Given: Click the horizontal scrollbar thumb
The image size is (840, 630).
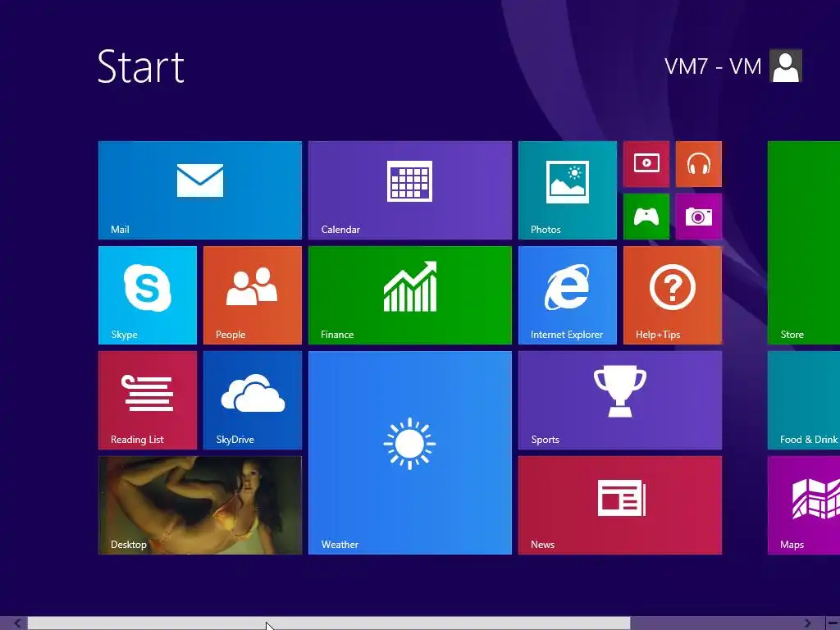Looking at the screenshot, I should tap(329, 623).
